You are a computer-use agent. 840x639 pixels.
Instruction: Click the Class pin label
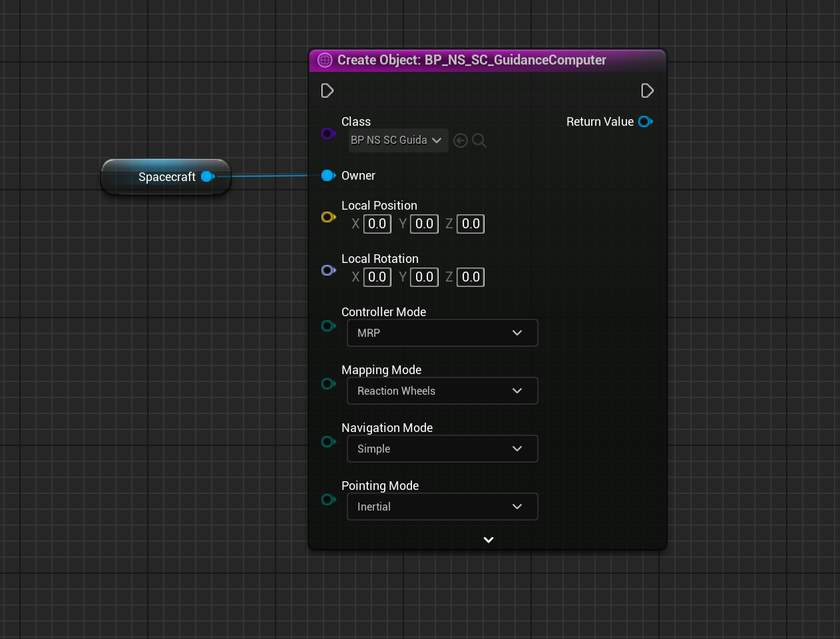pos(356,122)
